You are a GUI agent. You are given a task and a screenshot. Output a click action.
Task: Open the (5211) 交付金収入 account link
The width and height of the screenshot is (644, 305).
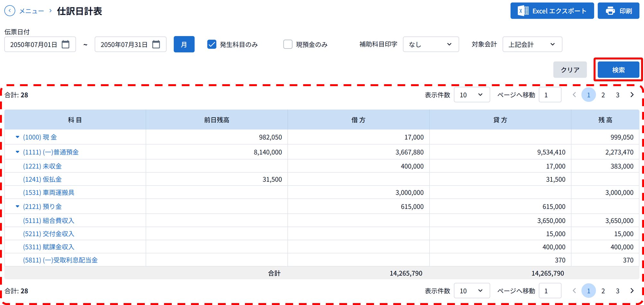tap(48, 234)
